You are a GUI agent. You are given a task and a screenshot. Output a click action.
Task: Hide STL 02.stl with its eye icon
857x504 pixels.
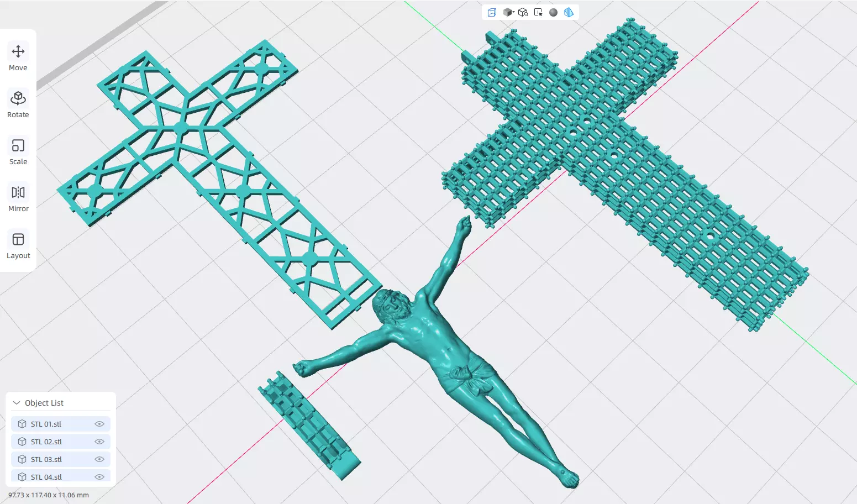click(x=99, y=442)
